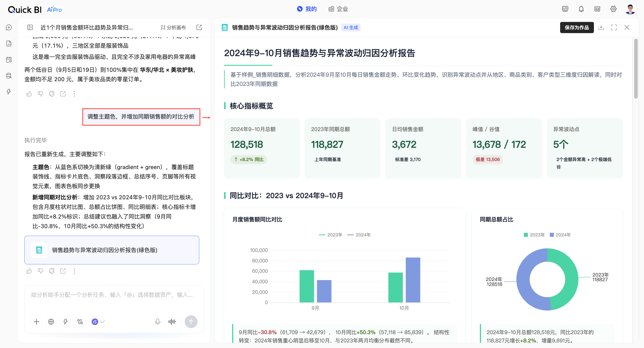Like the regenerated report answer
The image size is (644, 348).
[x=29, y=271]
